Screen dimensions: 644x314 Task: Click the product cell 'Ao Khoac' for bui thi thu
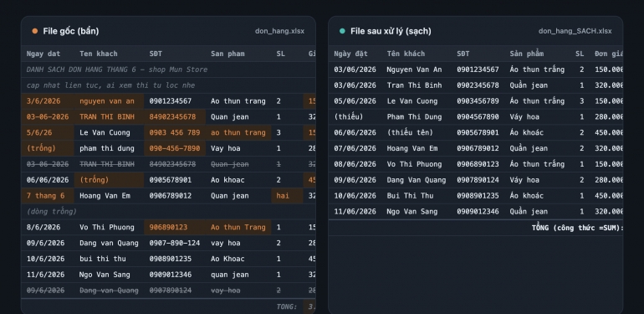point(227,259)
